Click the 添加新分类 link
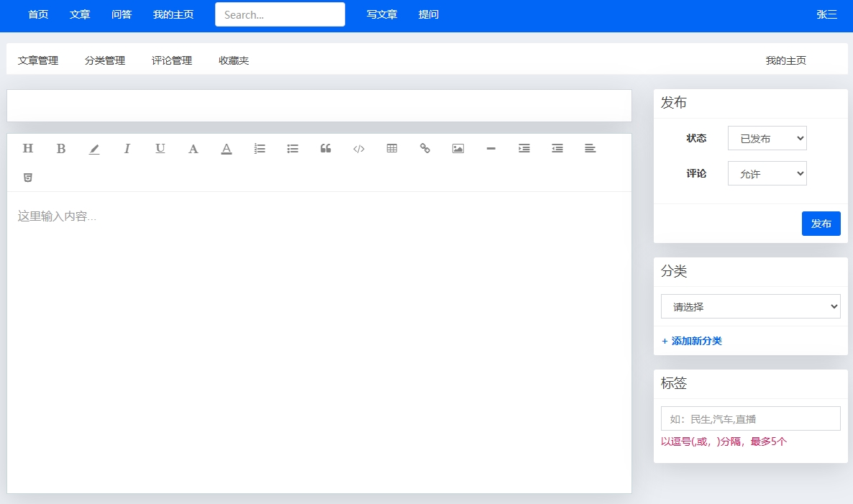 [x=691, y=341]
